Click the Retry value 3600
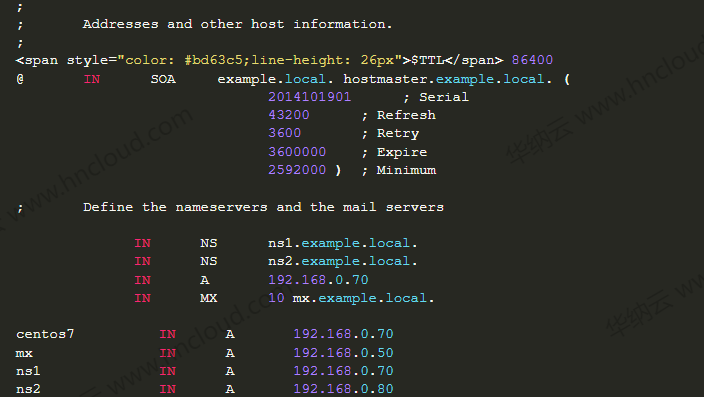Viewport: 704px width, 397px height. pyautogui.click(x=285, y=133)
